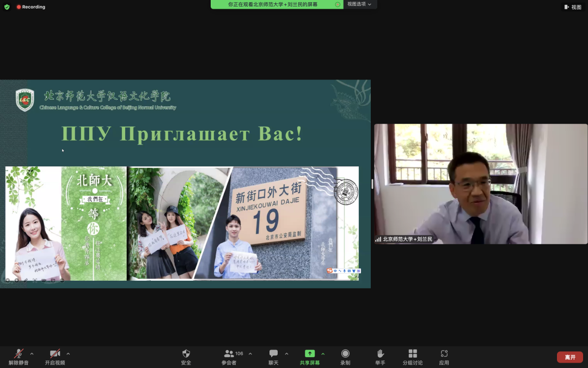588x368 pixels.
Task: Open the 参会者 participants panel
Action: [x=228, y=357]
